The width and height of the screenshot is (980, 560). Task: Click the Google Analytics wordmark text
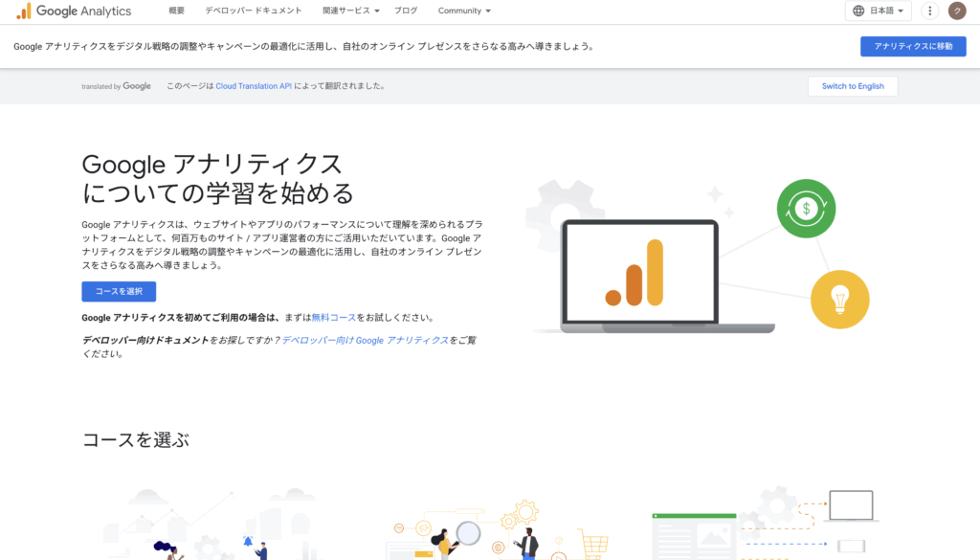point(84,11)
